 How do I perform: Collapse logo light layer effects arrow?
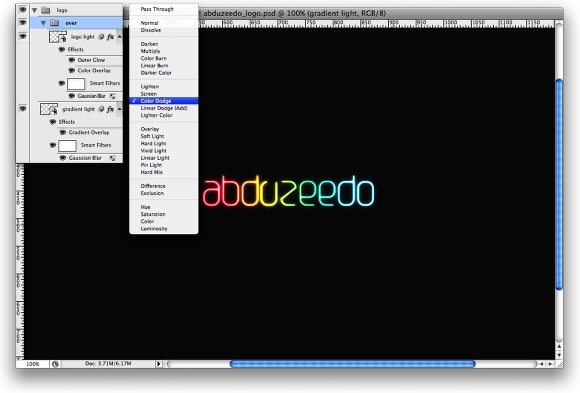pyautogui.click(x=119, y=37)
